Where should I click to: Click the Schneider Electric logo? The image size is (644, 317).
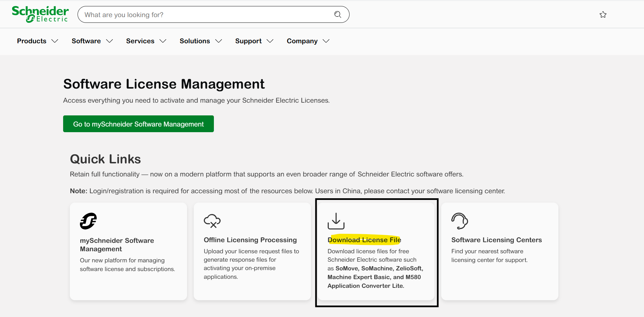click(x=40, y=14)
